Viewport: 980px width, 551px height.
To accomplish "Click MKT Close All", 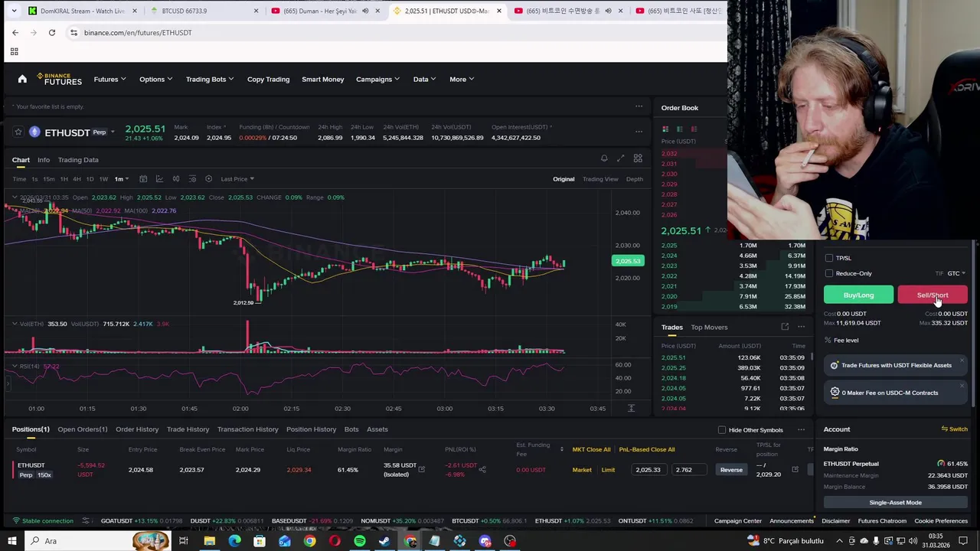I will (x=592, y=449).
